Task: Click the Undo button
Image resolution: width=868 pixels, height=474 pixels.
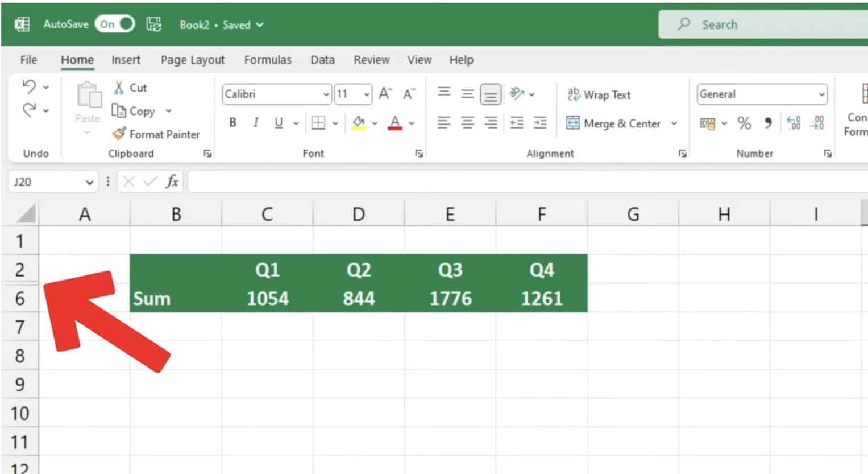Action: click(31, 86)
